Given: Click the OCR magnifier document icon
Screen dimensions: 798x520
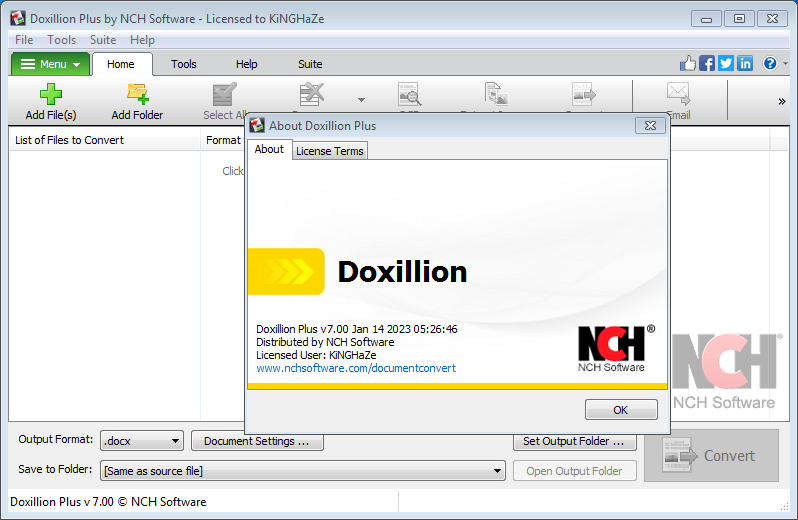Looking at the screenshot, I should pos(409,95).
